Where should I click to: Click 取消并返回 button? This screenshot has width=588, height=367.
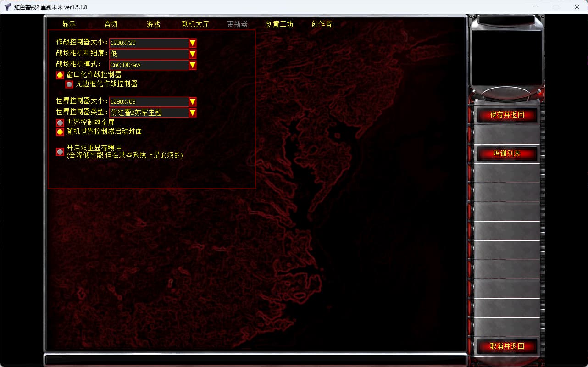point(507,346)
